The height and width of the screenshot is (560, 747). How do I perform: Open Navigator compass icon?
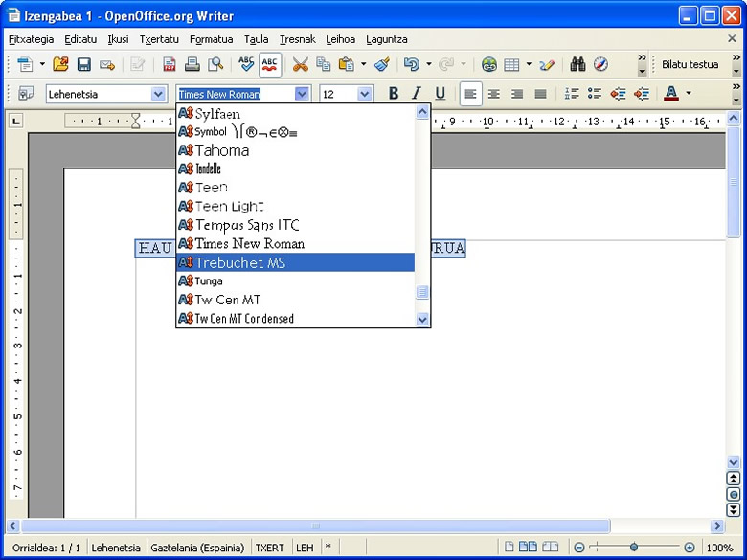pyautogui.click(x=600, y=64)
